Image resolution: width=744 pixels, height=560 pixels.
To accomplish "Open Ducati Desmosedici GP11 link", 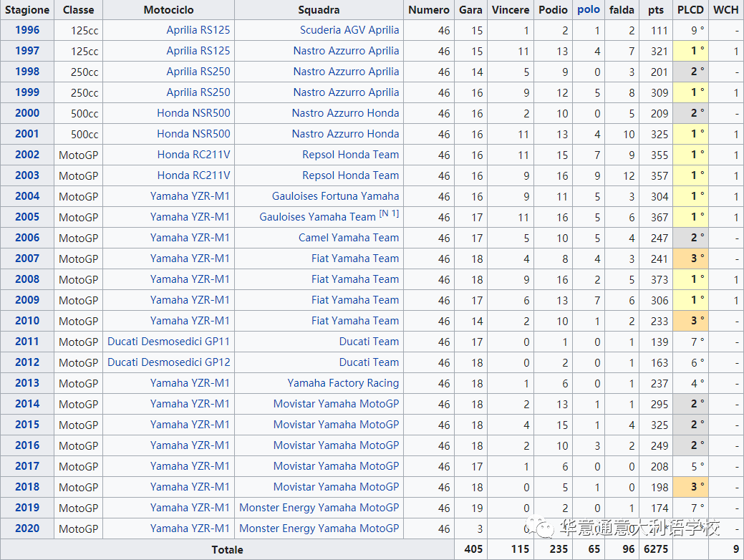I will 168,341.
